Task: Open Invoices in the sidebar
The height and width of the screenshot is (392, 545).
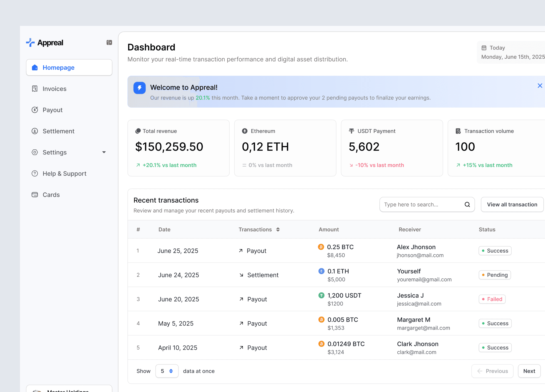Action: click(54, 89)
